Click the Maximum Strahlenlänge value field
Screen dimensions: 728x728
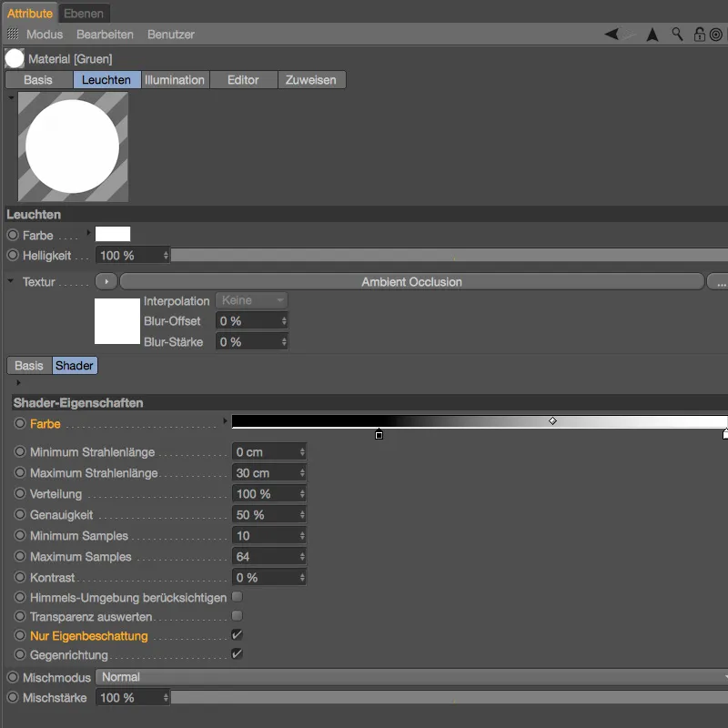pyautogui.click(x=264, y=472)
